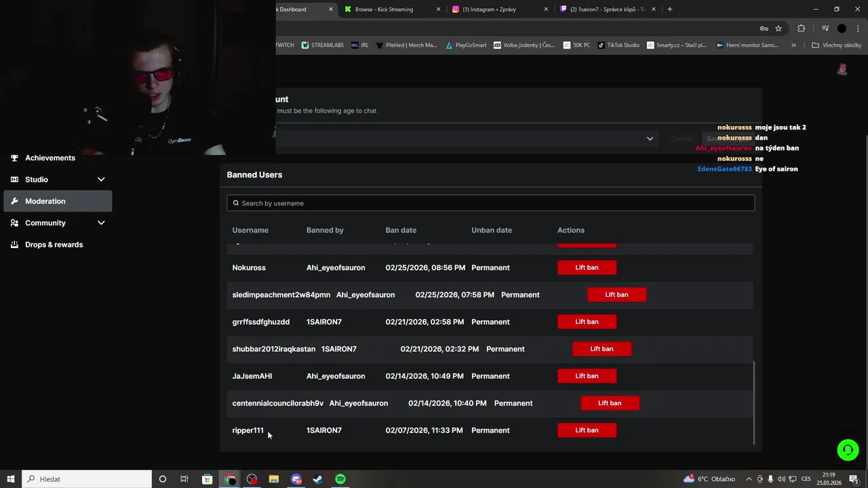
Task: Click the banned users list scrollbar
Action: pyautogui.click(x=754, y=403)
